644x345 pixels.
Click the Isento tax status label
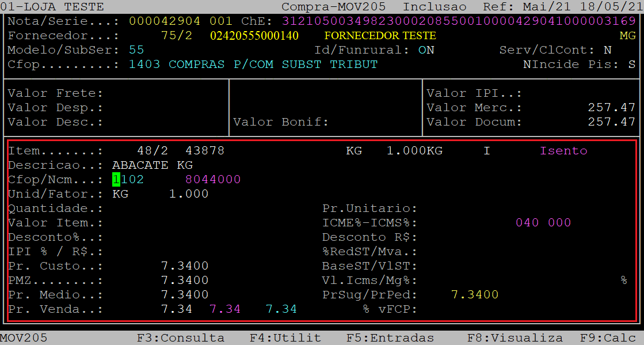click(x=563, y=151)
